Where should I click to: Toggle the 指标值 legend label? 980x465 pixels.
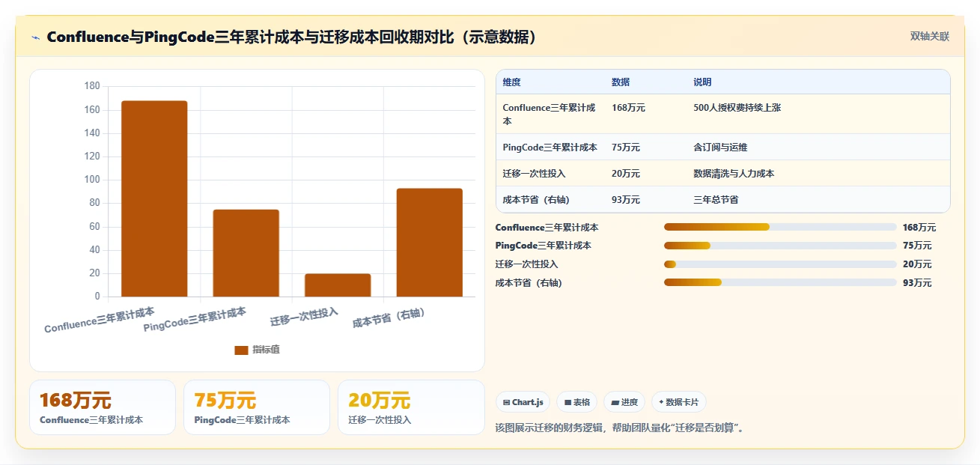tap(266, 350)
